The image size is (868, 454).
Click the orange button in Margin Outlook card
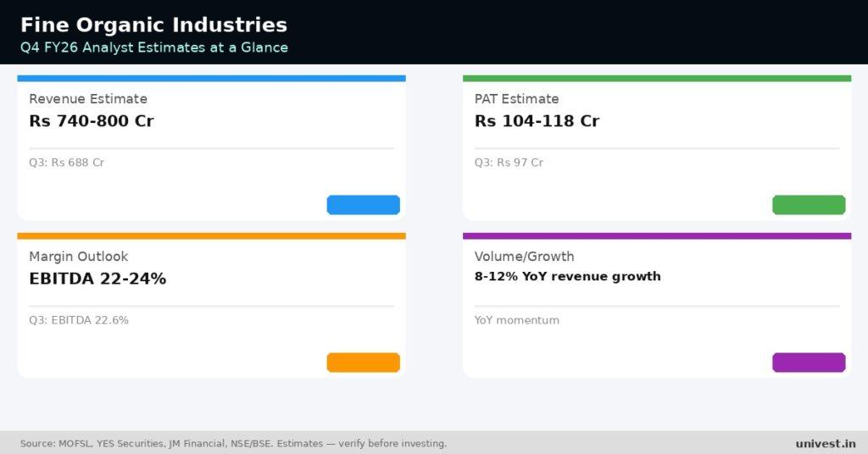point(363,363)
